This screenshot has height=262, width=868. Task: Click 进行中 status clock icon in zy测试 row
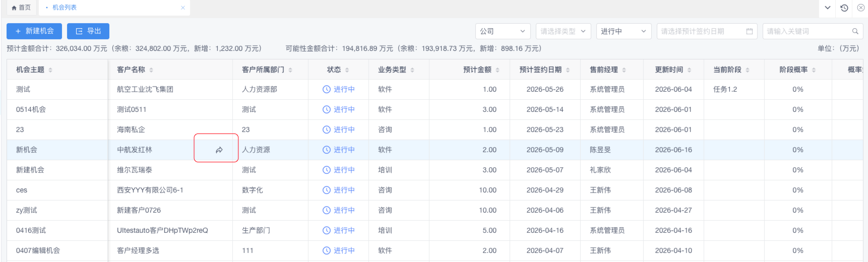click(x=327, y=210)
